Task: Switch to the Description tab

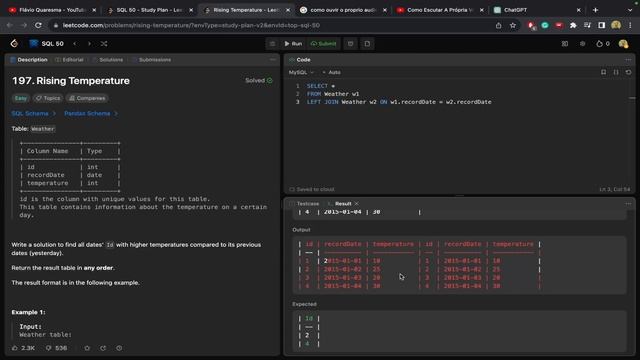Action: tap(29, 60)
